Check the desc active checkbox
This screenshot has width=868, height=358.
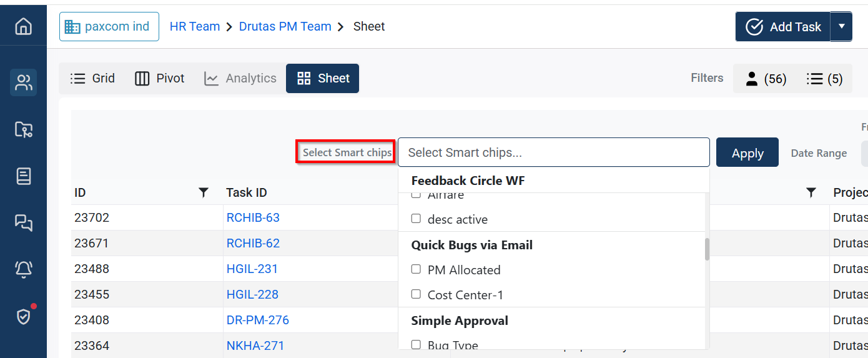(416, 219)
